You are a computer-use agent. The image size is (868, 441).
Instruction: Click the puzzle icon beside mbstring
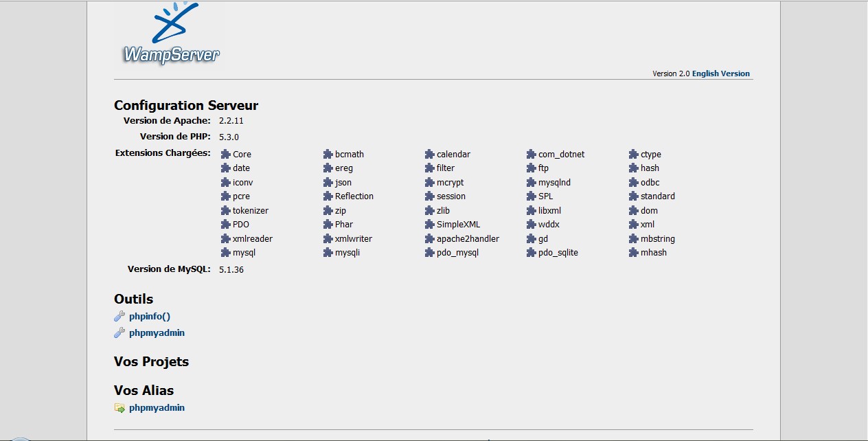635,239
